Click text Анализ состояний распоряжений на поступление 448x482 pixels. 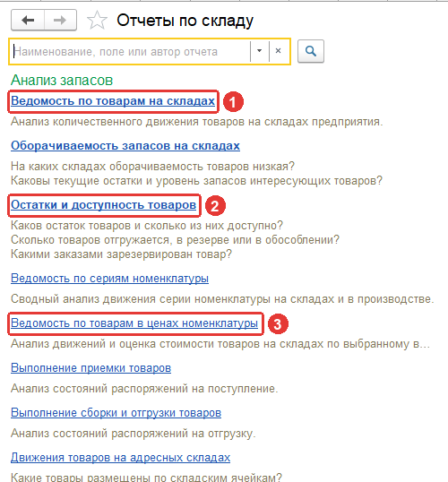tap(144, 389)
